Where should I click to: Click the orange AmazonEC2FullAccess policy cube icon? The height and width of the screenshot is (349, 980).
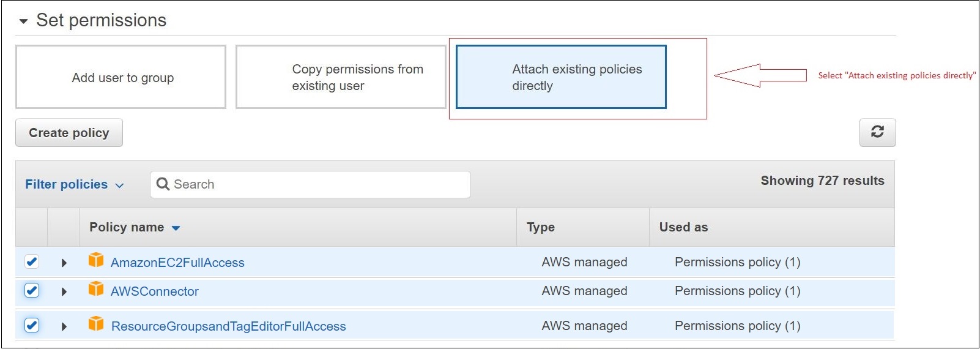coord(96,260)
